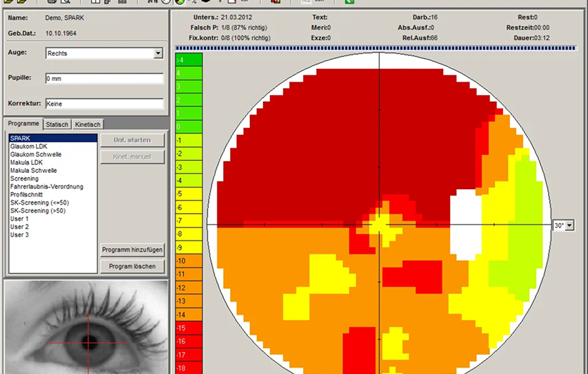Click the Korrektur text field
588x374 pixels.
tap(104, 104)
